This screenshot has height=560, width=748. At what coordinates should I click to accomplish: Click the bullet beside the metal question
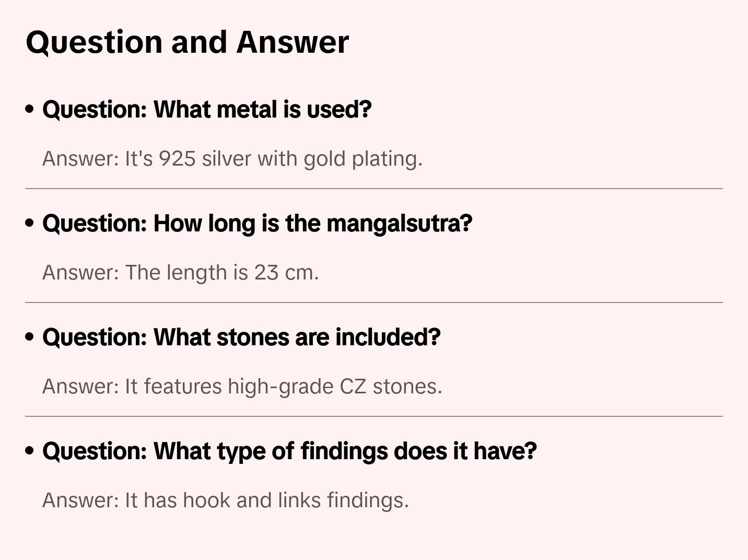click(x=30, y=110)
